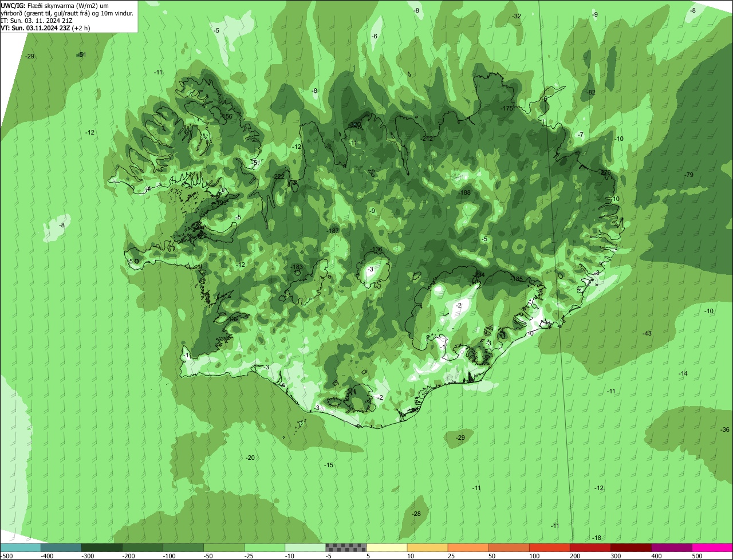Viewport: 733px width, 560px height.
Task: Click the '-15' value over the sea
Action: coord(328,465)
